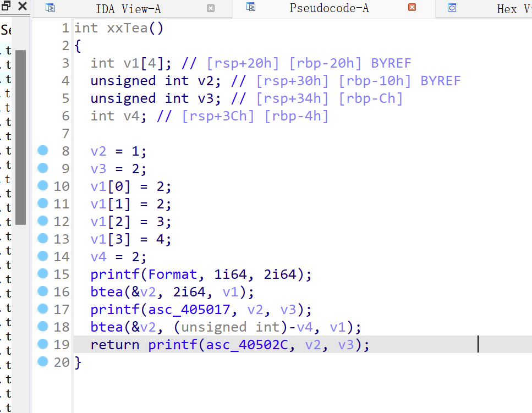Image resolution: width=532 pixels, height=413 pixels.
Task: Click printf call on line 17
Action: [115, 310]
